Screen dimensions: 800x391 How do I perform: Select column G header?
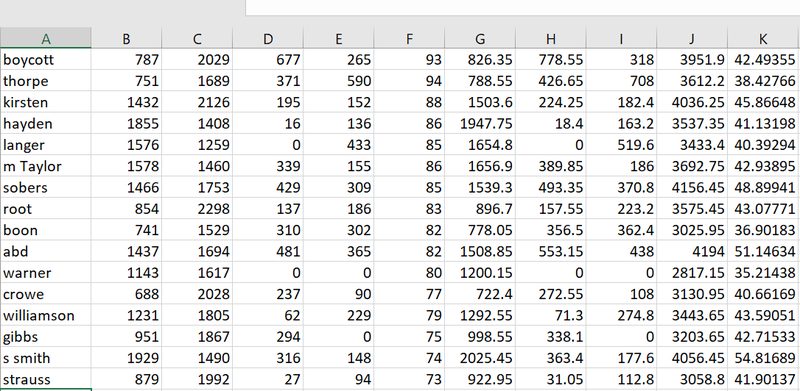(x=480, y=38)
